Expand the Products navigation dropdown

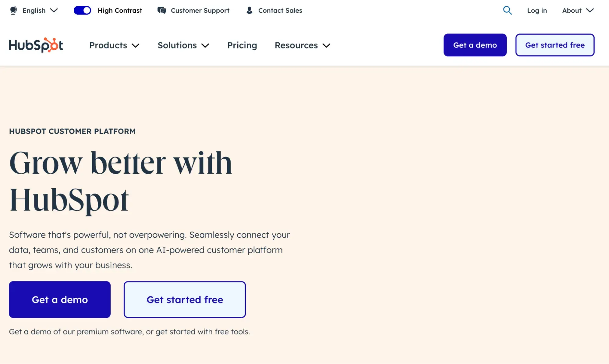(x=114, y=45)
